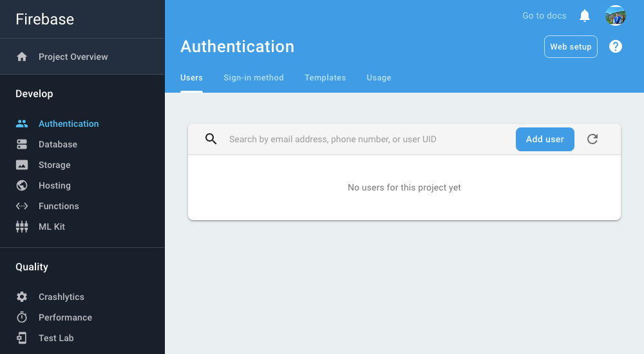This screenshot has height=354, width=644.
Task: Click the Add user button
Action: click(x=545, y=139)
